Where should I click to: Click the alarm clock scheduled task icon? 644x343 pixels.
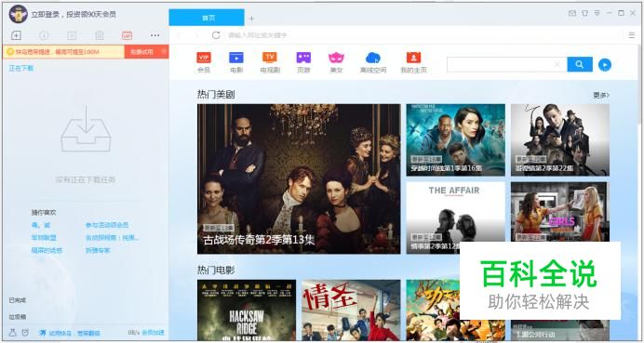pyautogui.click(x=25, y=333)
